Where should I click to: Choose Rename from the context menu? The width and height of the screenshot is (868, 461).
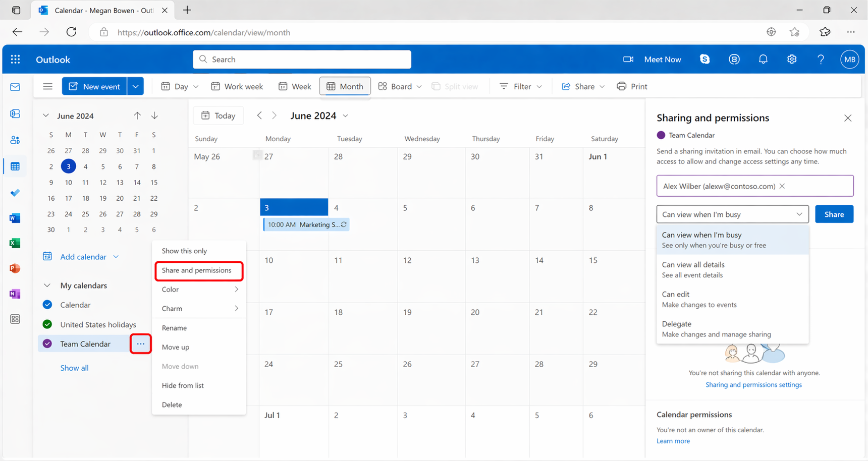[x=174, y=328]
